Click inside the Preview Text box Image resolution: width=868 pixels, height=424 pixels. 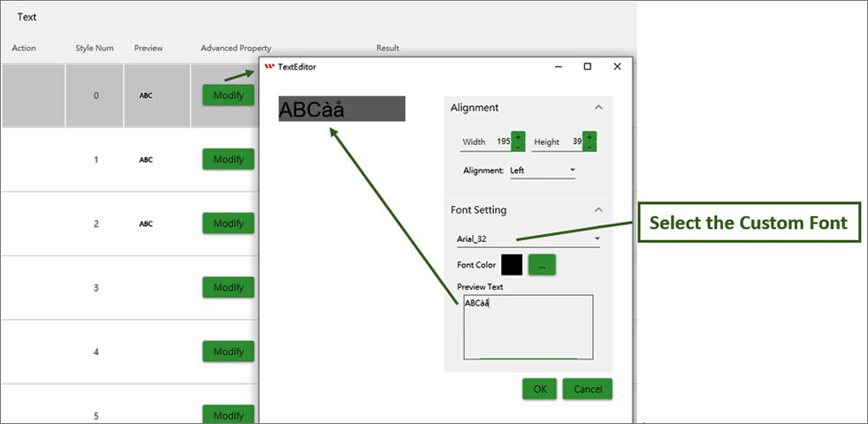529,327
